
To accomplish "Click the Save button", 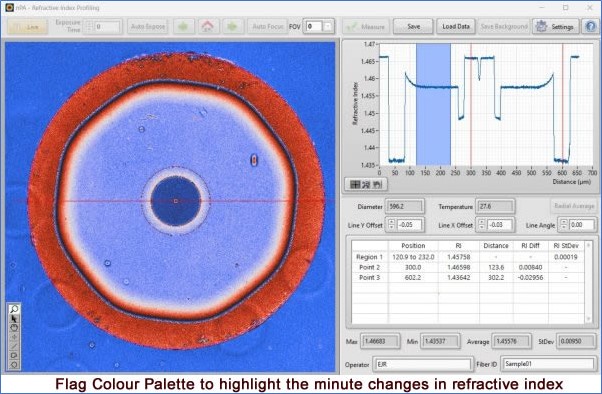I will click(413, 26).
